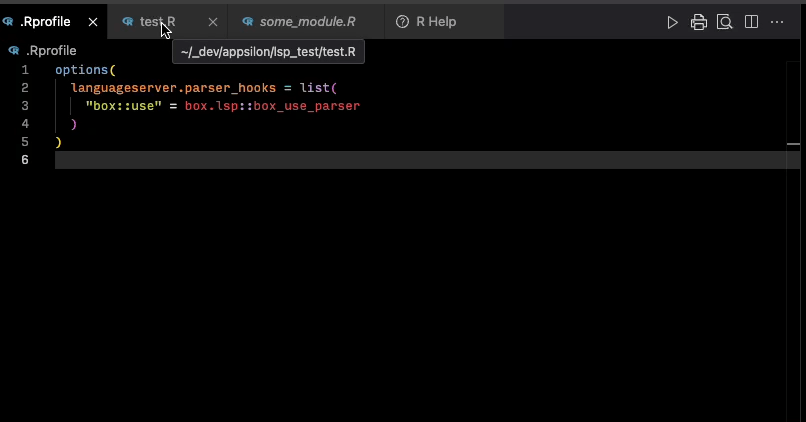Click the printer icon in editor toolbar
The image size is (806, 422).
click(699, 22)
